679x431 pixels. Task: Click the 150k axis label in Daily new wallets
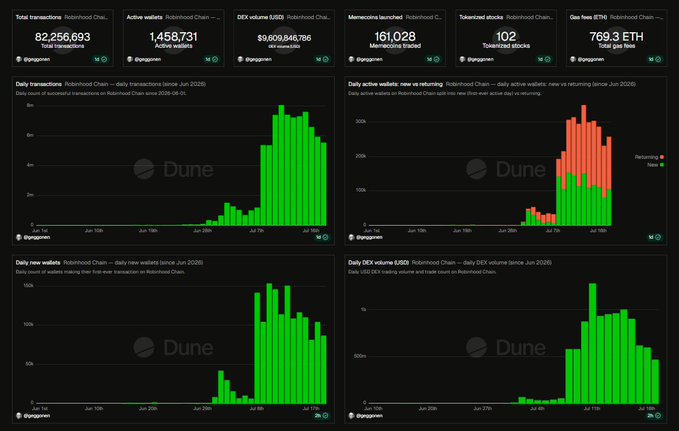[x=28, y=286]
